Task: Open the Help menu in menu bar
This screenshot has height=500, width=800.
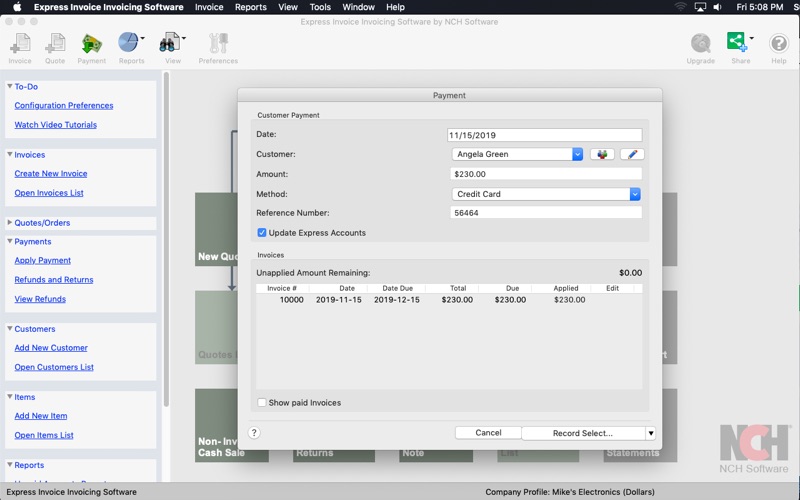Action: pos(395,7)
